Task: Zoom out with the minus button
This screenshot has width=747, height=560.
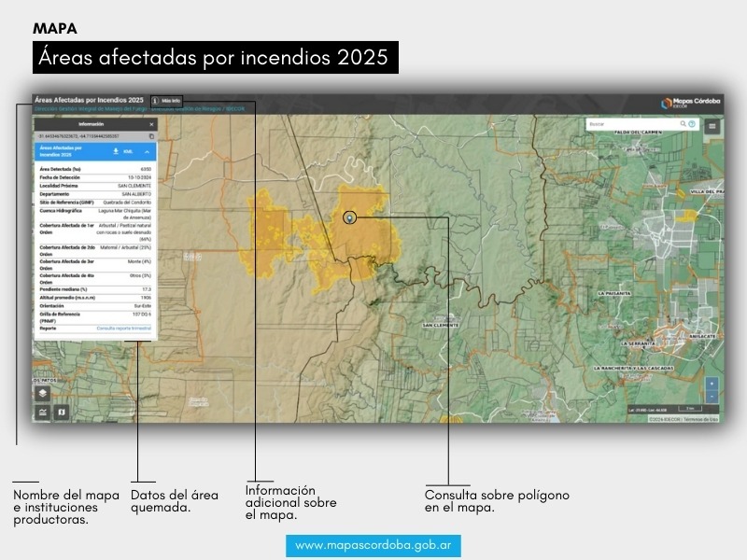Action: [x=712, y=397]
